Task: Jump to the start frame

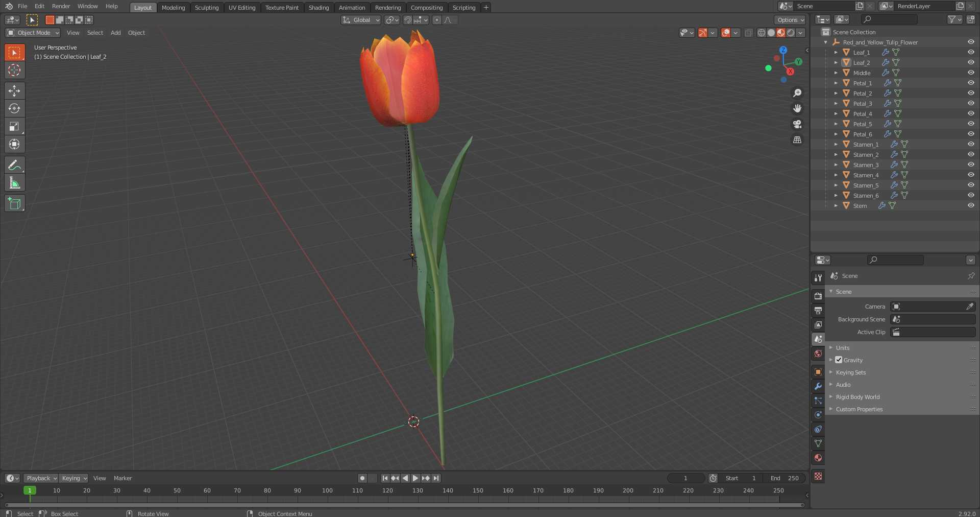Action: click(x=385, y=478)
